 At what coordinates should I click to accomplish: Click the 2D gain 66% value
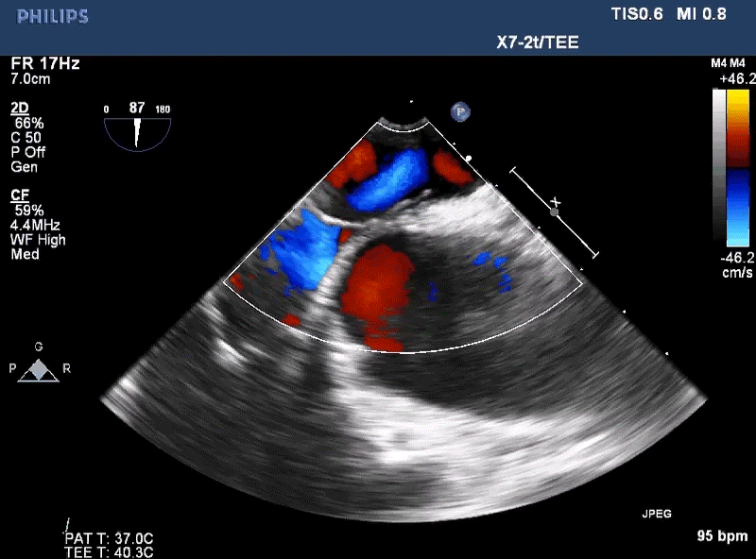click(28, 124)
